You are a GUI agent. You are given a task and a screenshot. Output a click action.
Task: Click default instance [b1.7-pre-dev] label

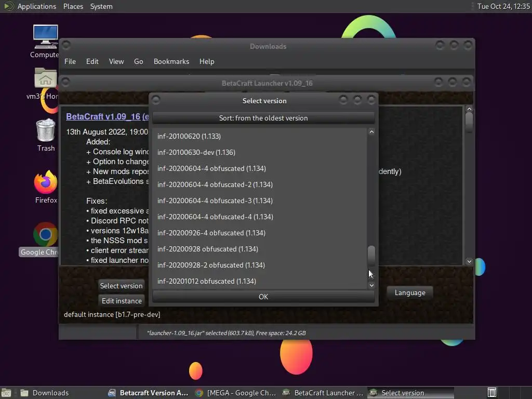(112, 314)
